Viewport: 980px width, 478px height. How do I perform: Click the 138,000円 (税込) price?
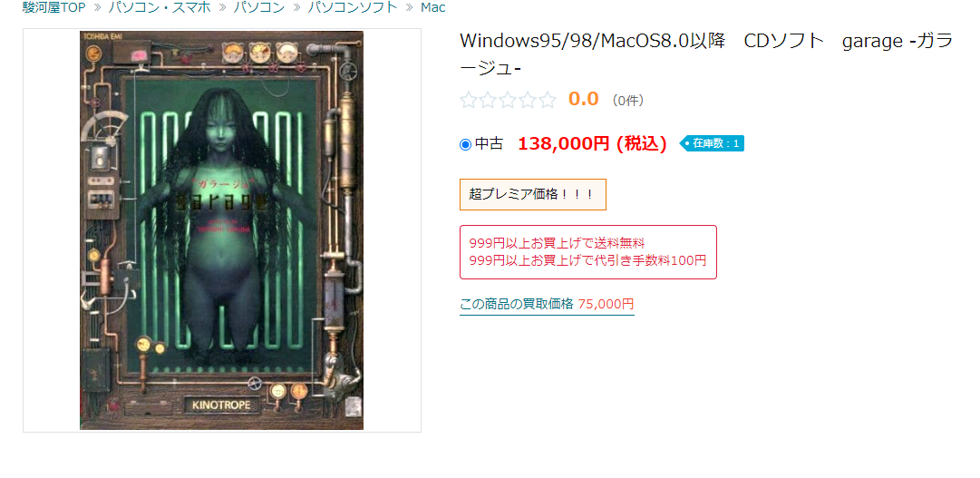click(592, 144)
